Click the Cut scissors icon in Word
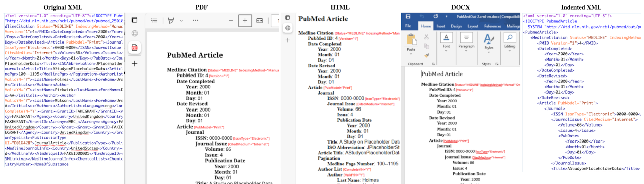Image resolution: width=644 pixels, height=184 pixels. click(x=426, y=37)
